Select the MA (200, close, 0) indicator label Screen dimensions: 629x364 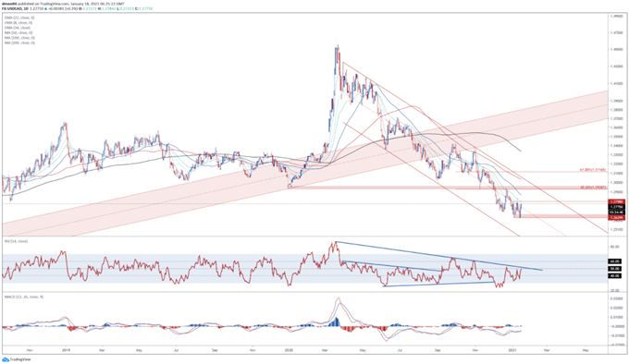point(19,42)
